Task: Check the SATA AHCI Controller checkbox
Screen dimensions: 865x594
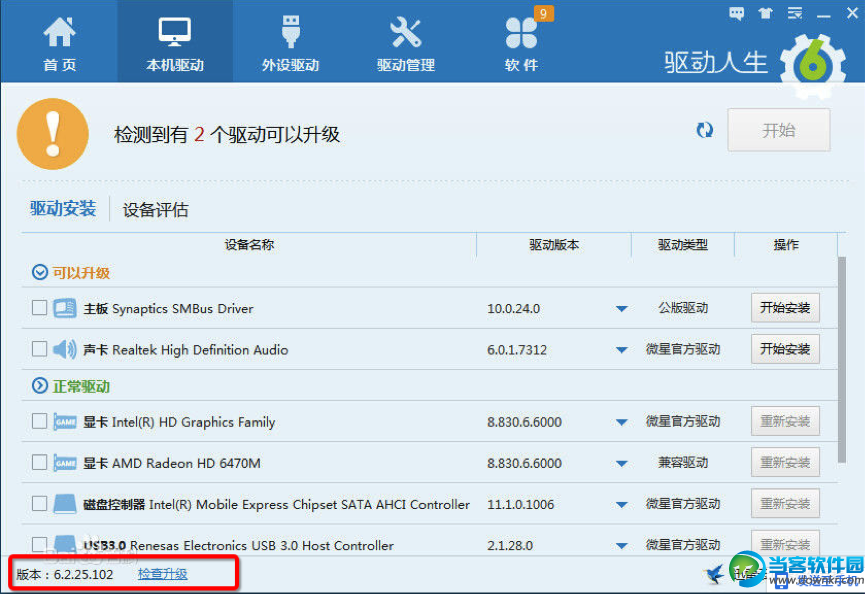Action: pyautogui.click(x=39, y=503)
